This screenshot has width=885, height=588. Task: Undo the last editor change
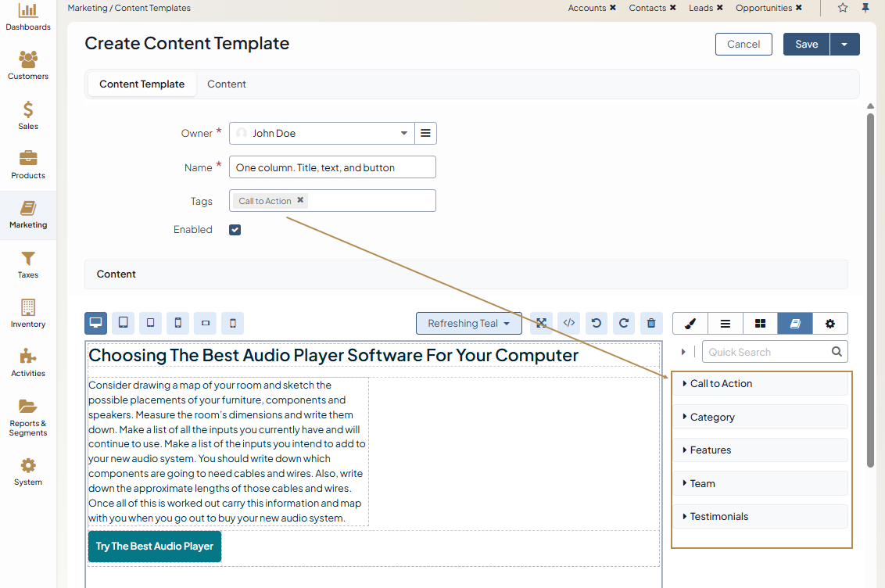click(597, 323)
